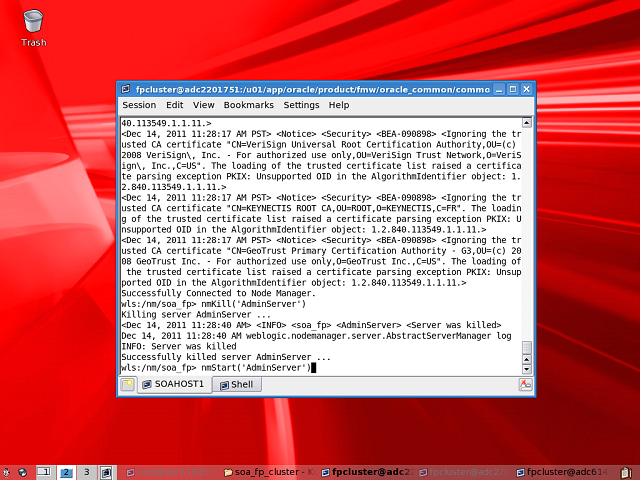Click the red KDE start menu icon
Image resolution: width=640 pixels, height=480 pixels.
point(6,472)
